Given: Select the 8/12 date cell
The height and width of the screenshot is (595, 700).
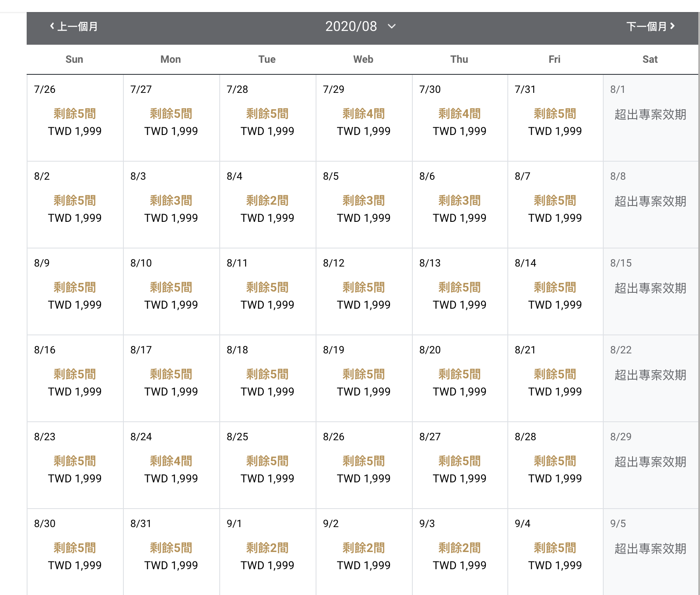Looking at the screenshot, I should point(364,292).
